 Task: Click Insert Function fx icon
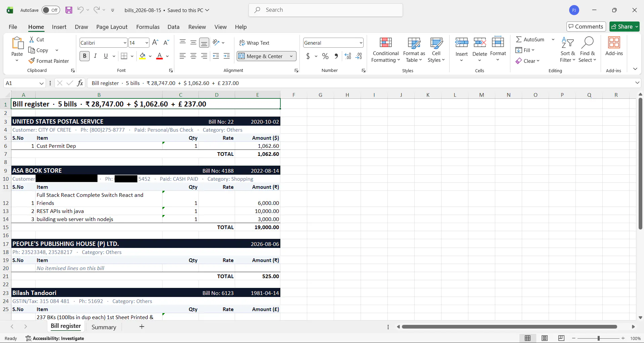[x=80, y=83]
